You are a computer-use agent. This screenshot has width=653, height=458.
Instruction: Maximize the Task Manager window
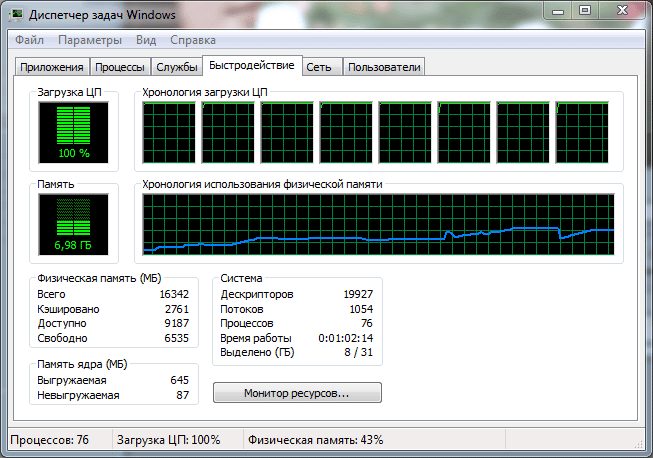click(x=585, y=11)
